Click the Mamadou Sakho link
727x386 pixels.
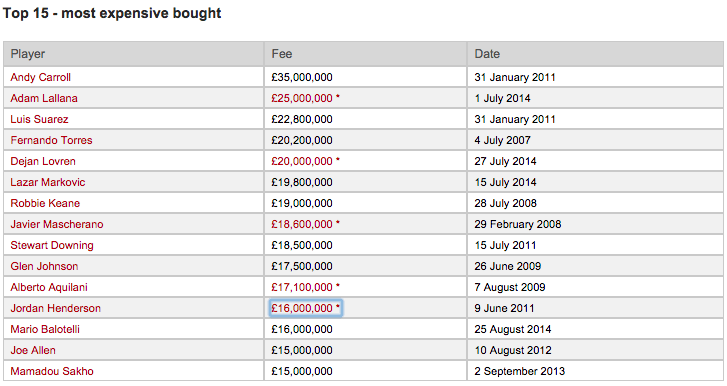[x=52, y=371]
